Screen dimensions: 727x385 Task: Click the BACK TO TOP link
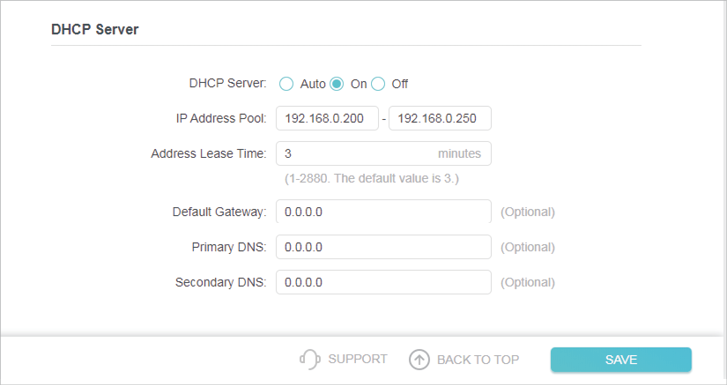pyautogui.click(x=478, y=359)
